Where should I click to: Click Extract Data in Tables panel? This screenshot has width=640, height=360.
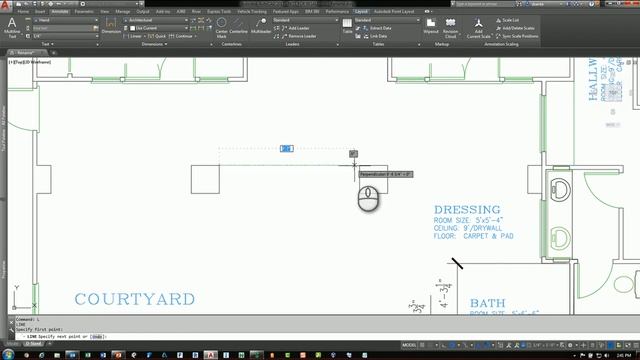(x=378, y=28)
